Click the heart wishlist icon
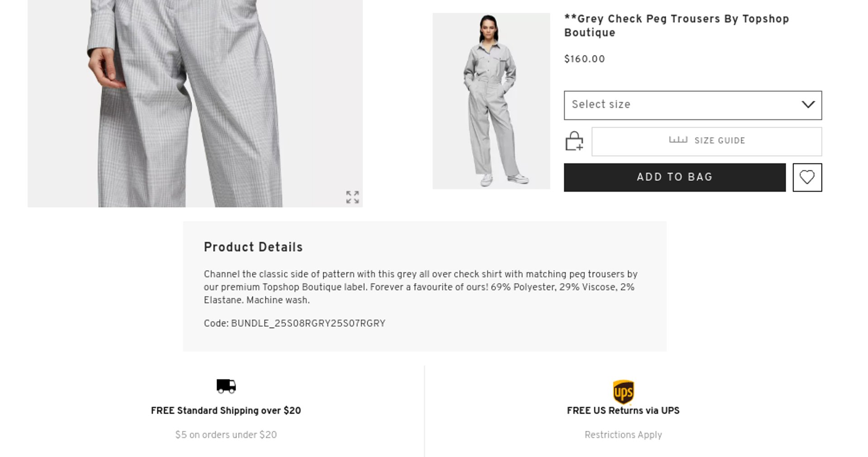The image size is (868, 457). [807, 177]
